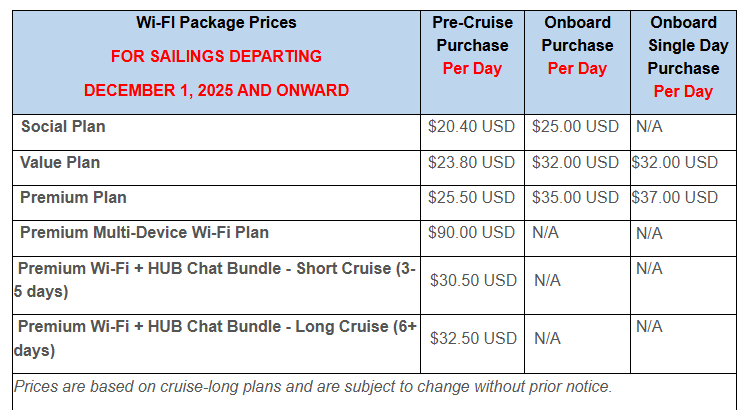Click the $23.80 USD Value Plan price
Viewport: 747px width, 410px height.
(472, 162)
